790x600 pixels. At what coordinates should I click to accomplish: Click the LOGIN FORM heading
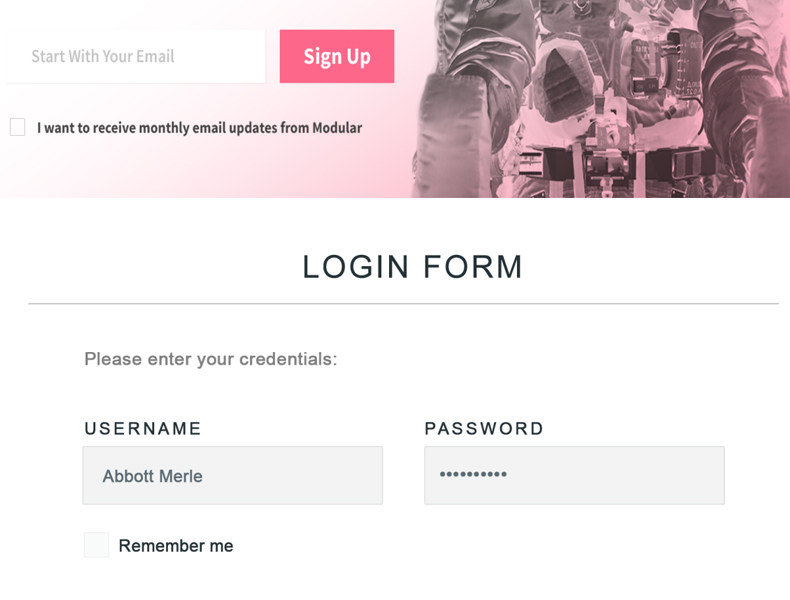[412, 267]
